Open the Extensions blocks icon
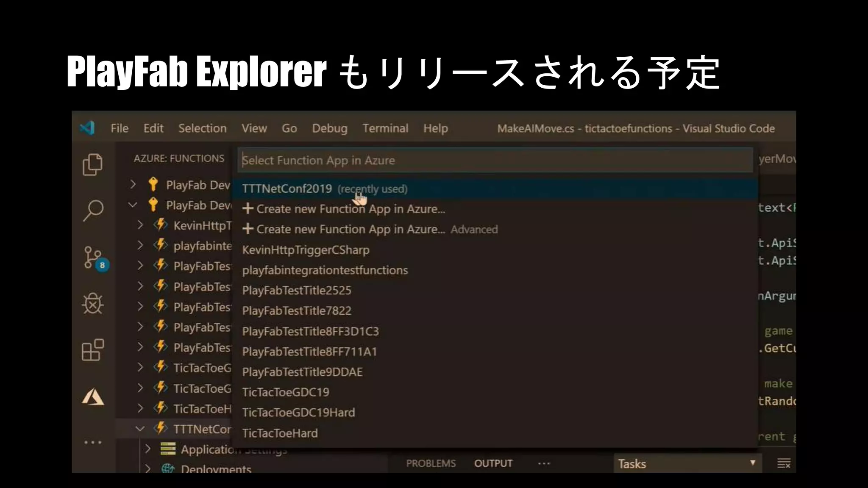This screenshot has width=868, height=488. coord(93,350)
